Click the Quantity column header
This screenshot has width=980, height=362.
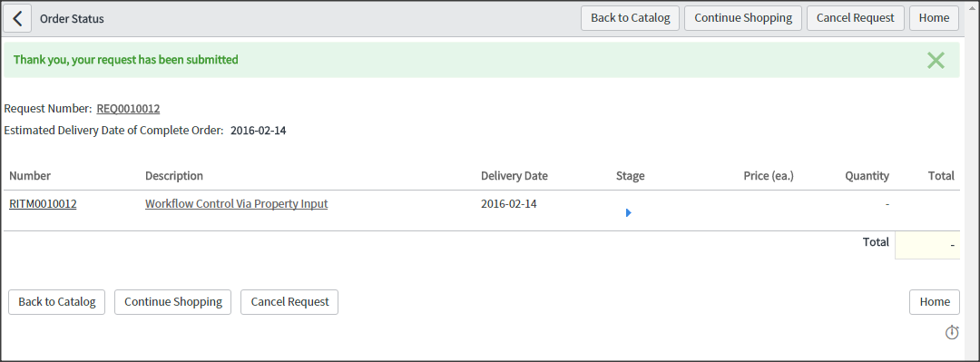[867, 176]
